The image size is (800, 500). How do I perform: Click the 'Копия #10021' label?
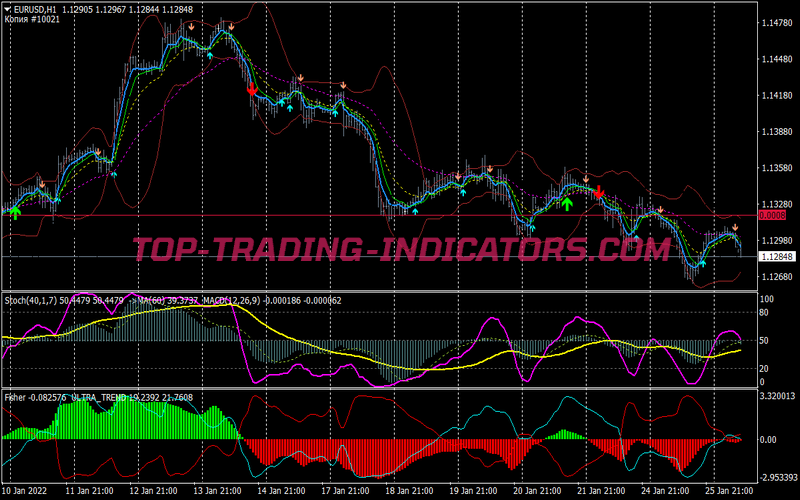coord(32,19)
